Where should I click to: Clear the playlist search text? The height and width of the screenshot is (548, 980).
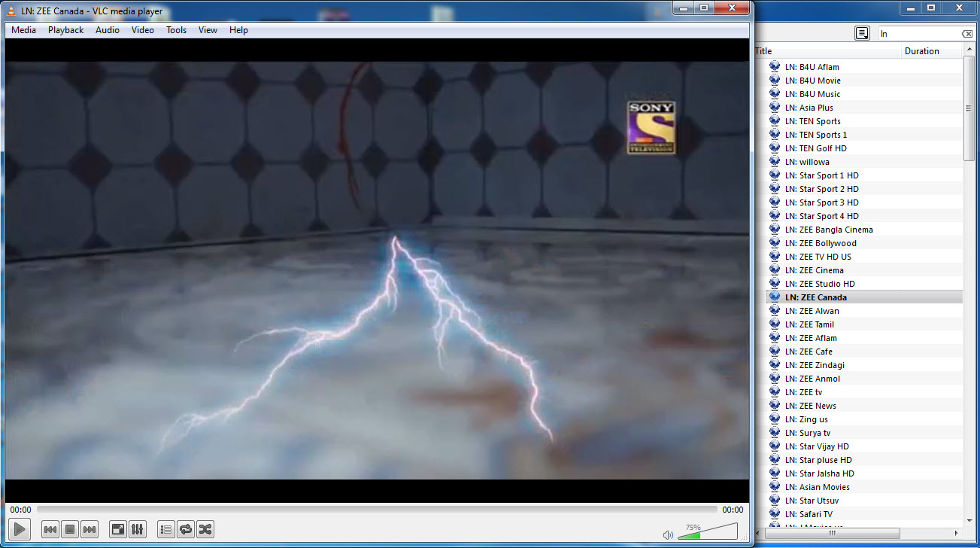[x=967, y=34]
